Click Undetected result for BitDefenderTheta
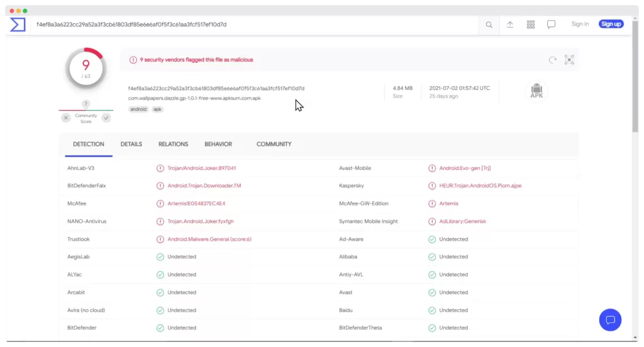The height and width of the screenshot is (347, 644). click(453, 328)
